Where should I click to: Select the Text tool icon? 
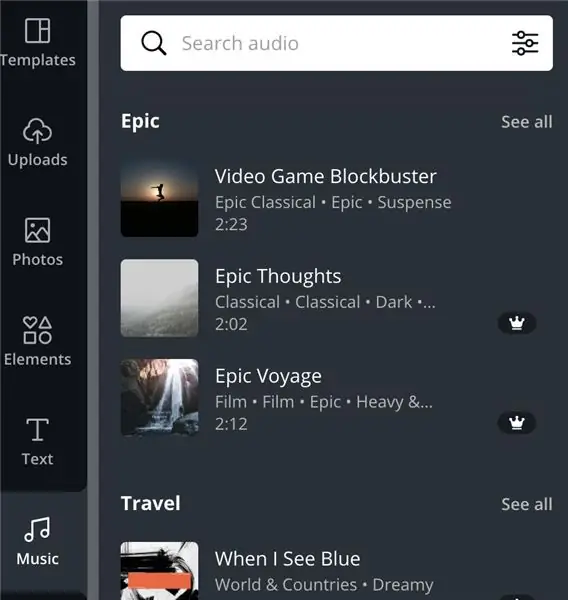[x=37, y=430]
